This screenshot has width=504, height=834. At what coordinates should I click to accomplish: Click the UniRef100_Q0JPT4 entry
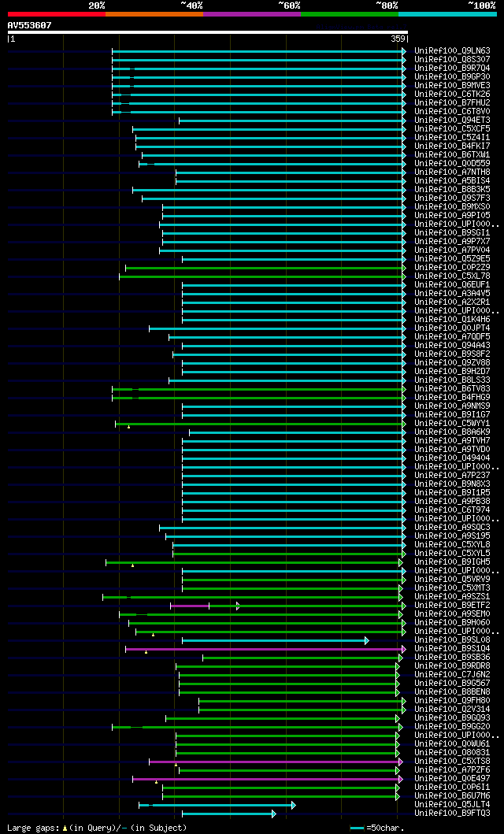click(x=453, y=328)
